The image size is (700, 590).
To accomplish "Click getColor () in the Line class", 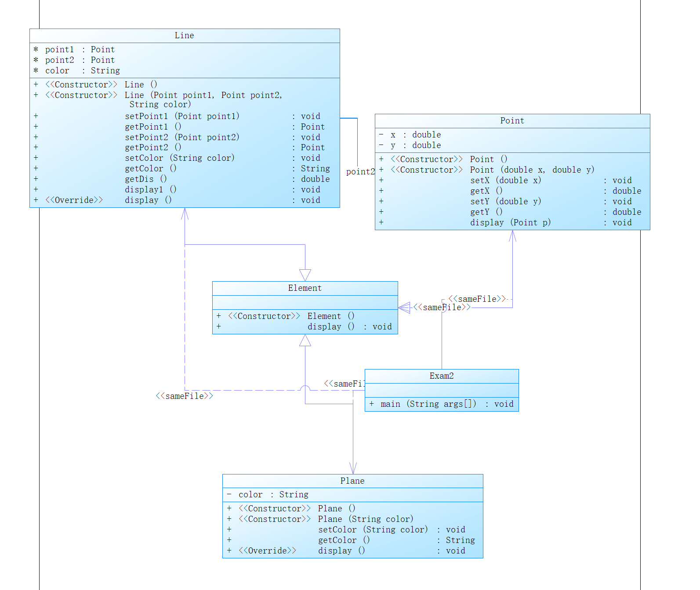I will click(151, 169).
